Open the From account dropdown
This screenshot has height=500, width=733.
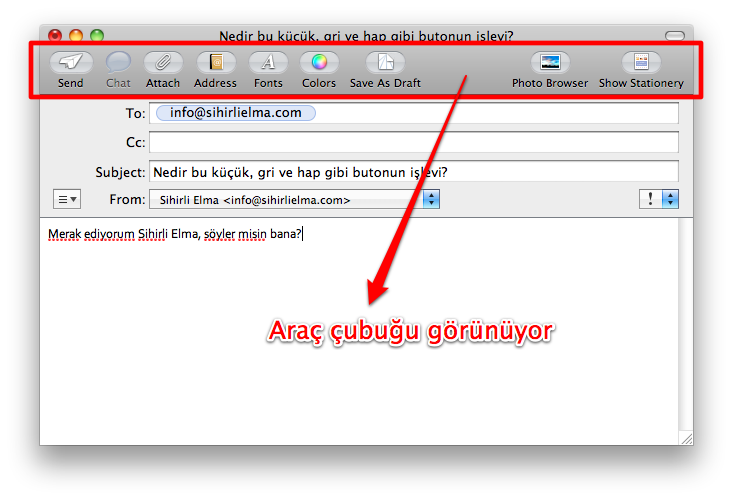(294, 199)
